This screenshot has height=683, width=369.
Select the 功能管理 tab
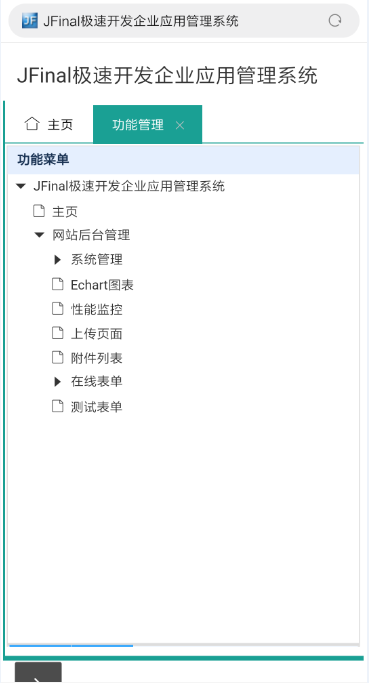[147, 124]
